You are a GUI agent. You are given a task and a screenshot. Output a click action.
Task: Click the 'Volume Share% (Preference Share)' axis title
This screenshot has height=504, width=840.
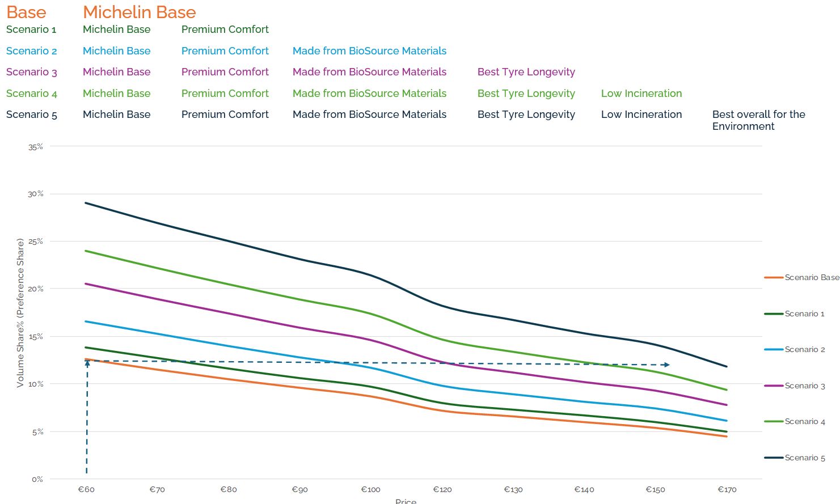[20, 313]
